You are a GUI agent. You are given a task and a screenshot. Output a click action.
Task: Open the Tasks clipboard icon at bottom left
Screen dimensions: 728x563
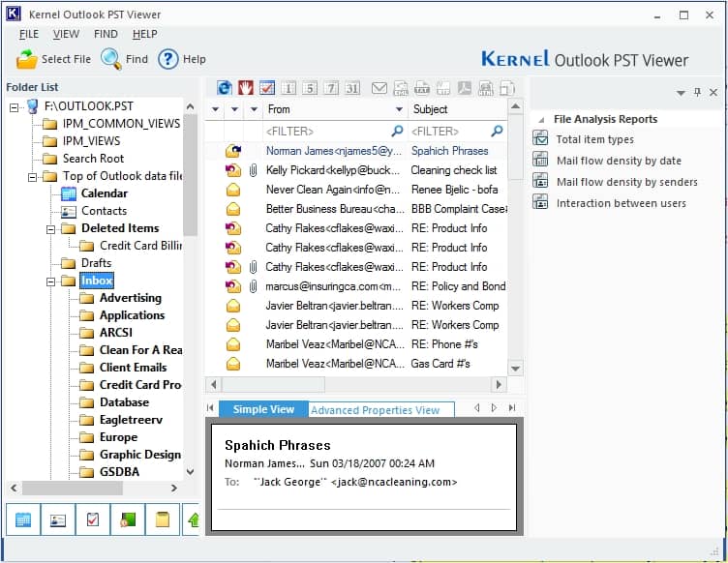pyautogui.click(x=93, y=519)
